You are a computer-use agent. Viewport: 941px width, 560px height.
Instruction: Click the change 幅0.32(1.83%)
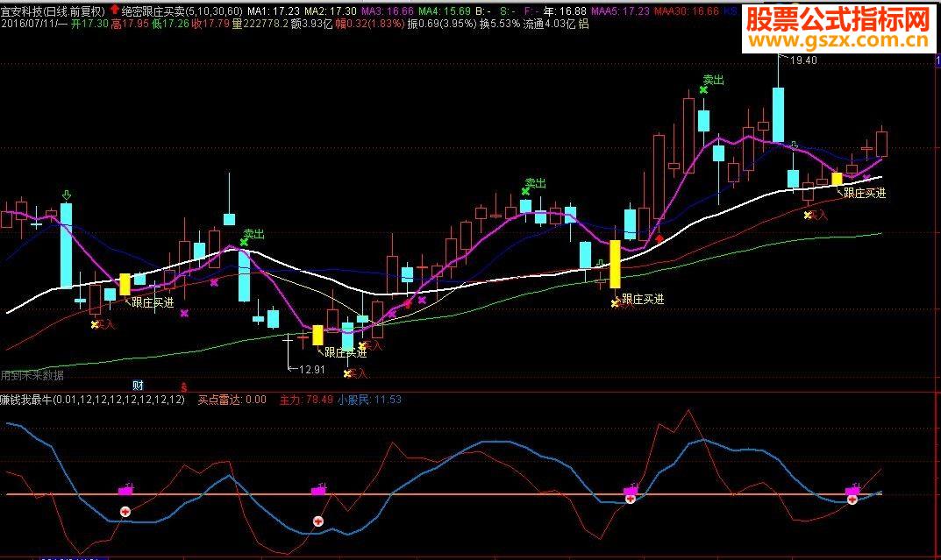click(x=370, y=24)
